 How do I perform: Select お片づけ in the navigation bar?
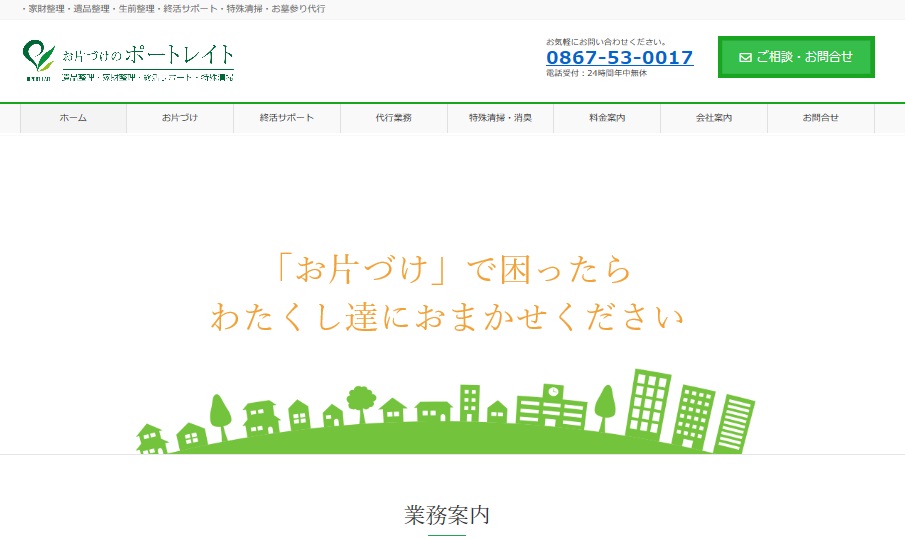click(x=180, y=118)
